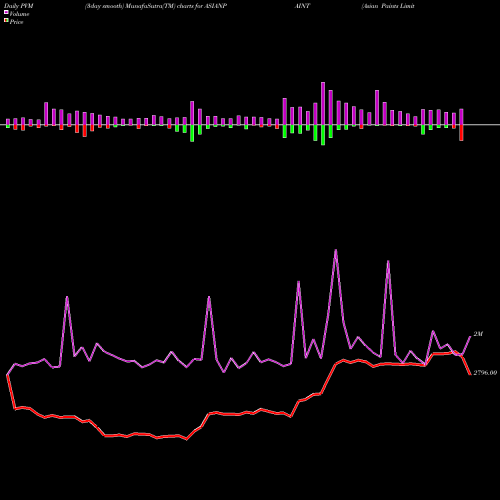The image size is (500, 500).
Task: Click the red-green Price legend swatch
Action: tap(6, 21)
